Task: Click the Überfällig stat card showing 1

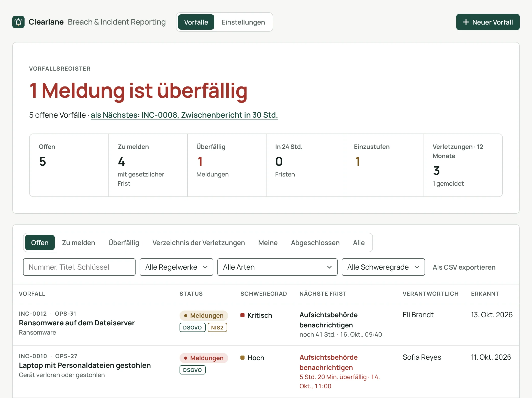Action: pyautogui.click(x=227, y=165)
